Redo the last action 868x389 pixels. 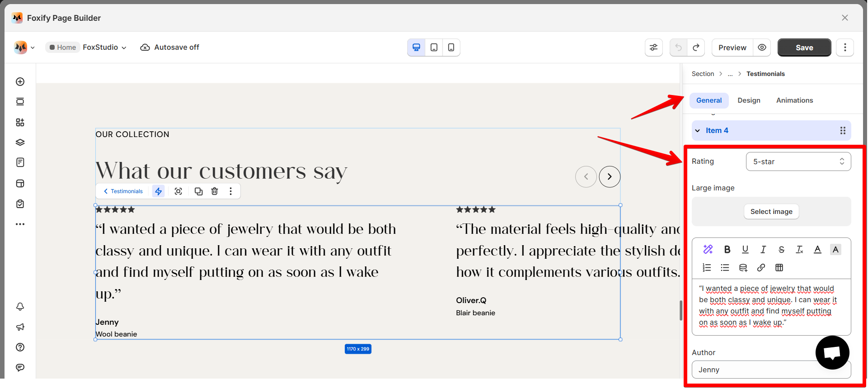coord(696,47)
